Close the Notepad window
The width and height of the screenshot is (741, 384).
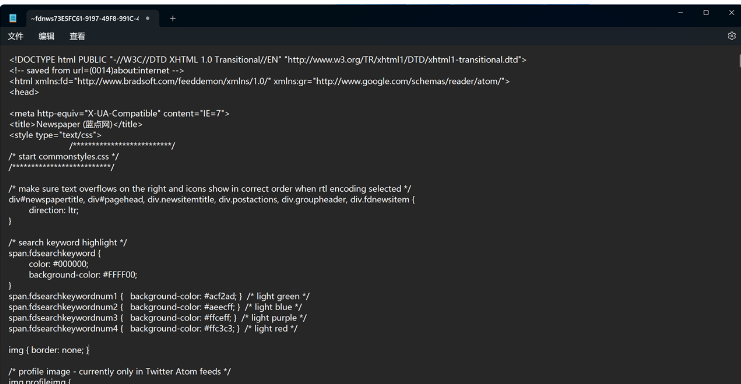coord(731,13)
